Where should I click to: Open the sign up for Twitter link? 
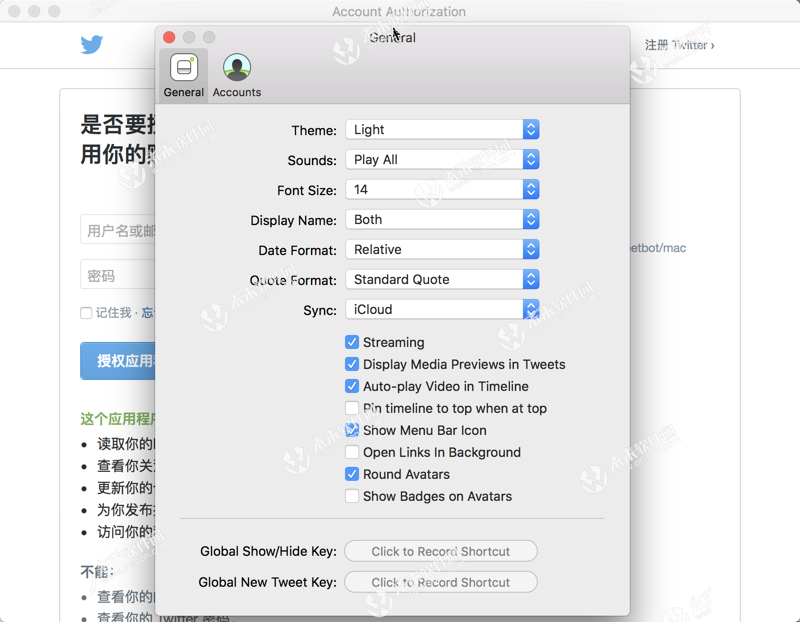[x=679, y=45]
